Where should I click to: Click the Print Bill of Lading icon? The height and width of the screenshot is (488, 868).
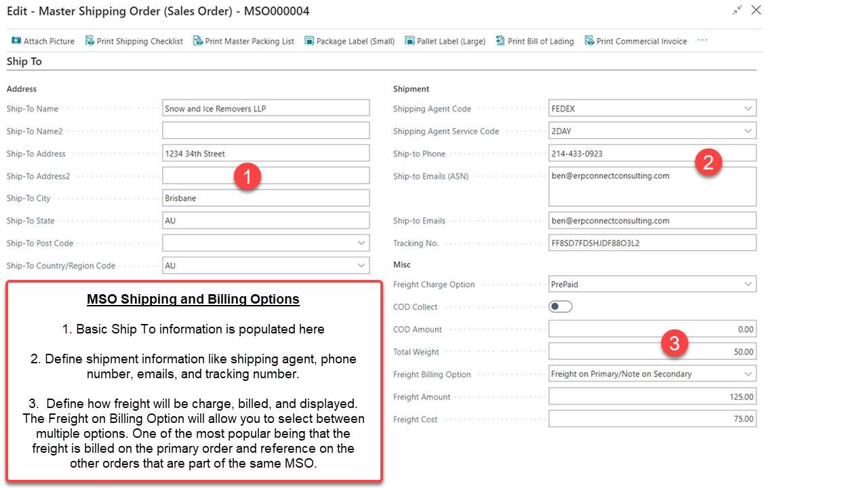(500, 41)
